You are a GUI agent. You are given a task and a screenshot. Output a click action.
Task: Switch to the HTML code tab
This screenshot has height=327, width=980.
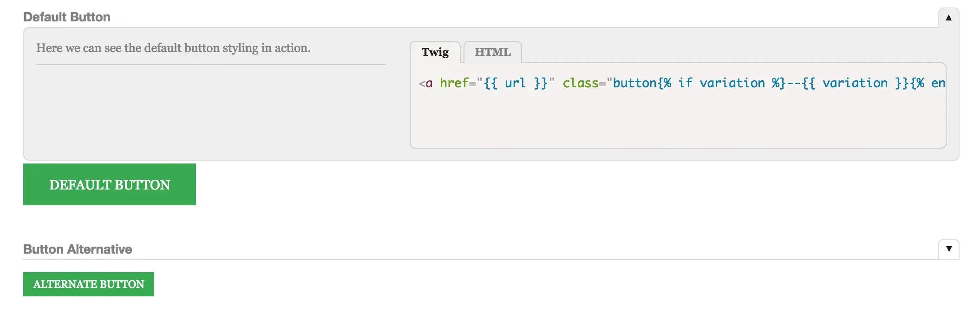click(492, 52)
